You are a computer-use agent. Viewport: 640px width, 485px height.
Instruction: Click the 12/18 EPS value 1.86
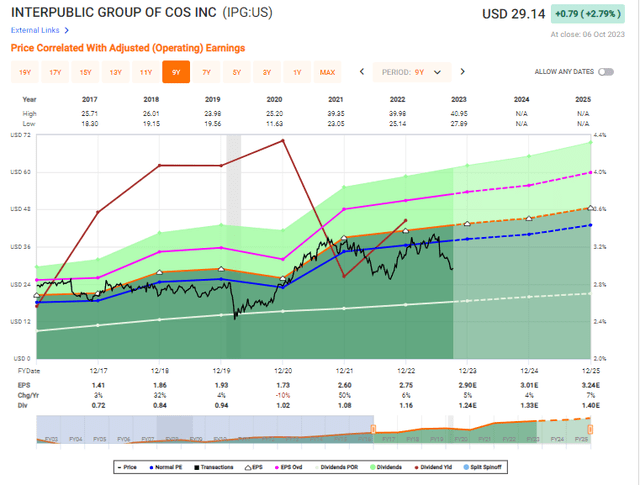tap(160, 385)
